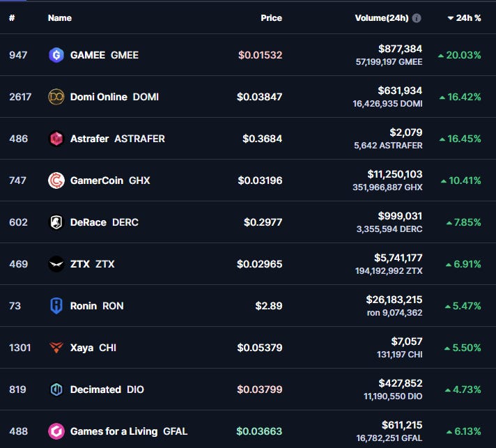Click ZTX price $0.02965
This screenshot has height=448, width=496.
click(259, 264)
